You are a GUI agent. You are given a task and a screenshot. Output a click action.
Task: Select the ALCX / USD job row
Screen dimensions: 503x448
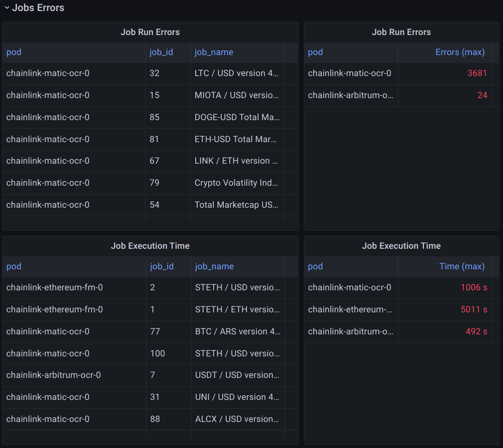pos(237,419)
